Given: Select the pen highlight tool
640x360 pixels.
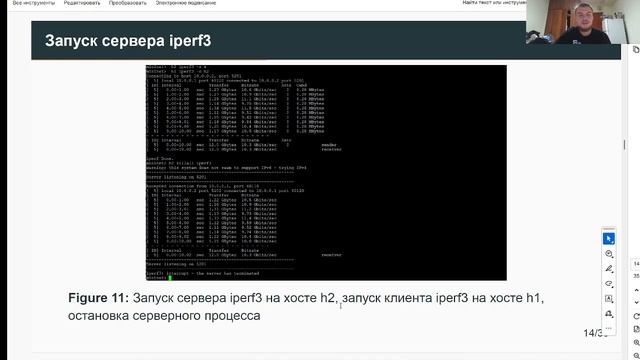Looking at the screenshot, I should point(609,269).
